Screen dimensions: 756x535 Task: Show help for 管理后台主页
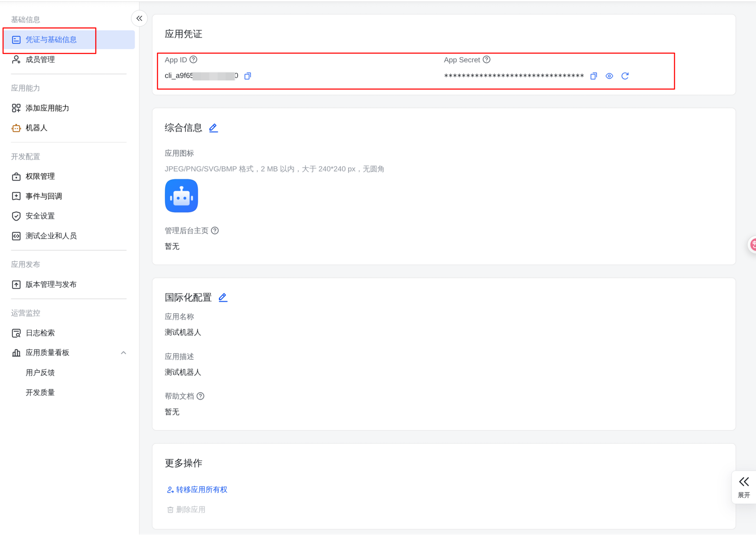(x=215, y=231)
